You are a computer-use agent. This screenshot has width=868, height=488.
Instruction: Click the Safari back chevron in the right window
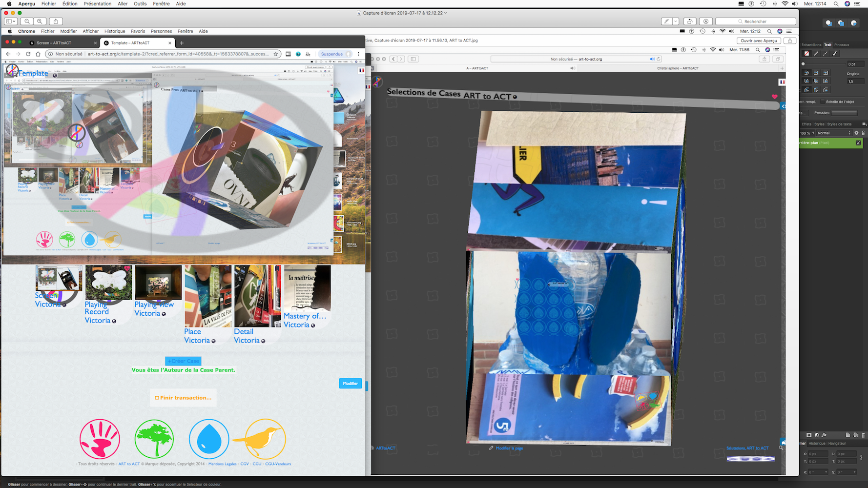click(393, 59)
